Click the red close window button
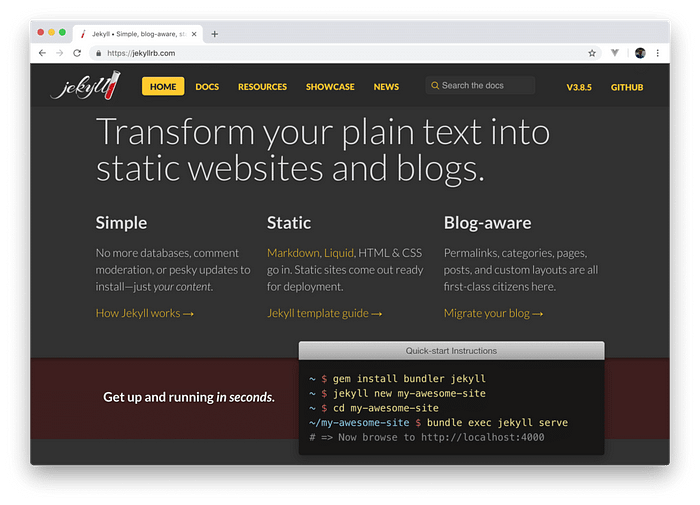 click(x=41, y=32)
